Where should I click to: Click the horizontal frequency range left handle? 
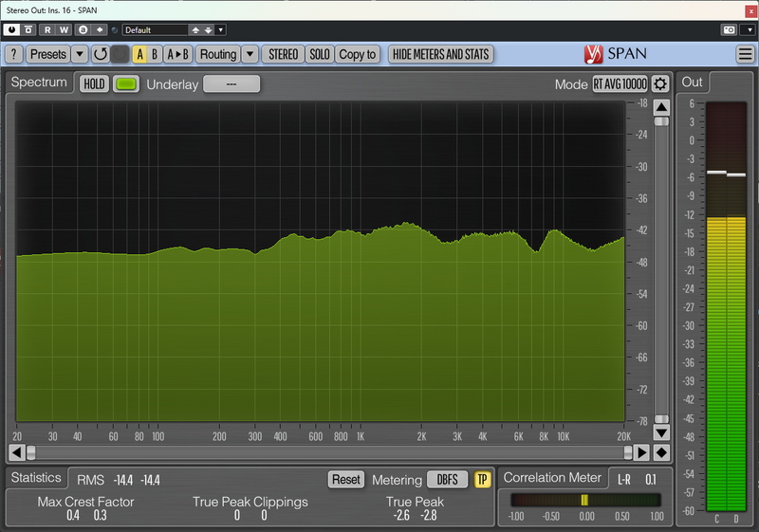click(x=31, y=452)
